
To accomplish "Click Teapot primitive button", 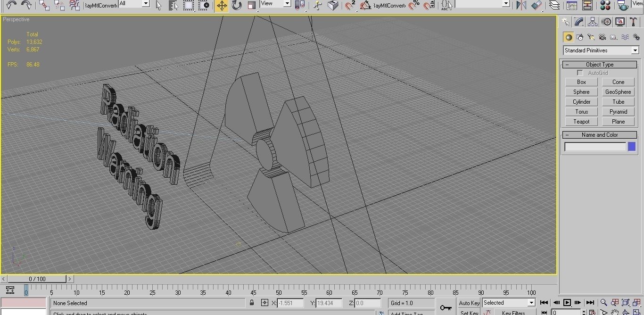I will [x=581, y=122].
